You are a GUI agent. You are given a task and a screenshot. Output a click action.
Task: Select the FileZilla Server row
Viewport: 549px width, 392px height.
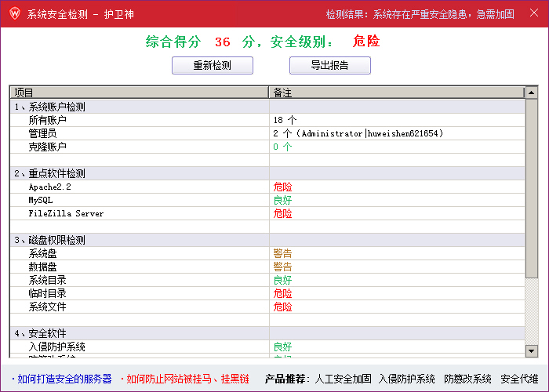point(268,213)
